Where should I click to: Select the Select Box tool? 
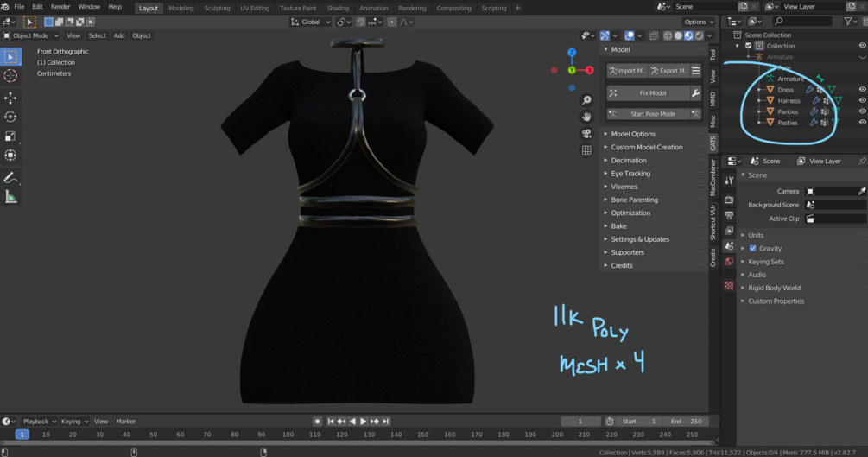click(x=10, y=57)
